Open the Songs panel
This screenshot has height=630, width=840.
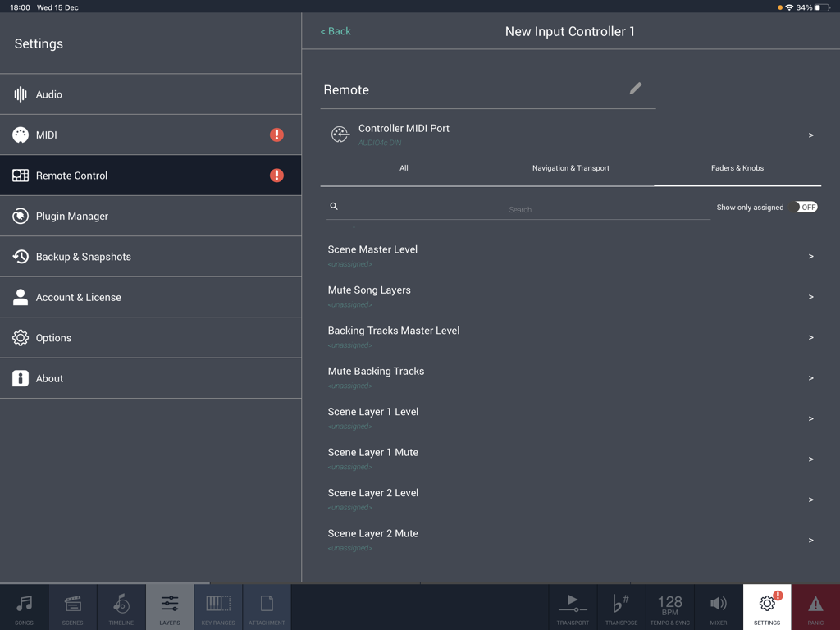click(x=24, y=607)
